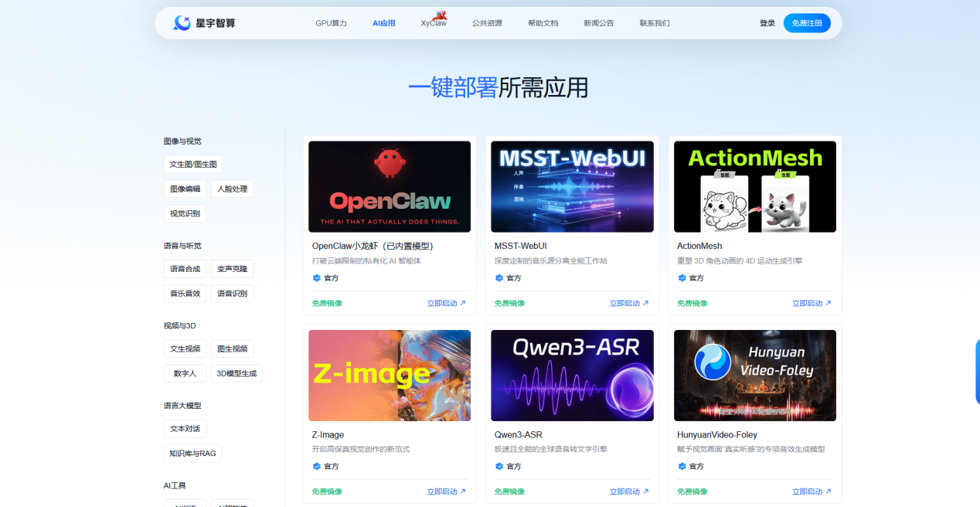Open the Qwen3-ASR thumbnail image

572,376
